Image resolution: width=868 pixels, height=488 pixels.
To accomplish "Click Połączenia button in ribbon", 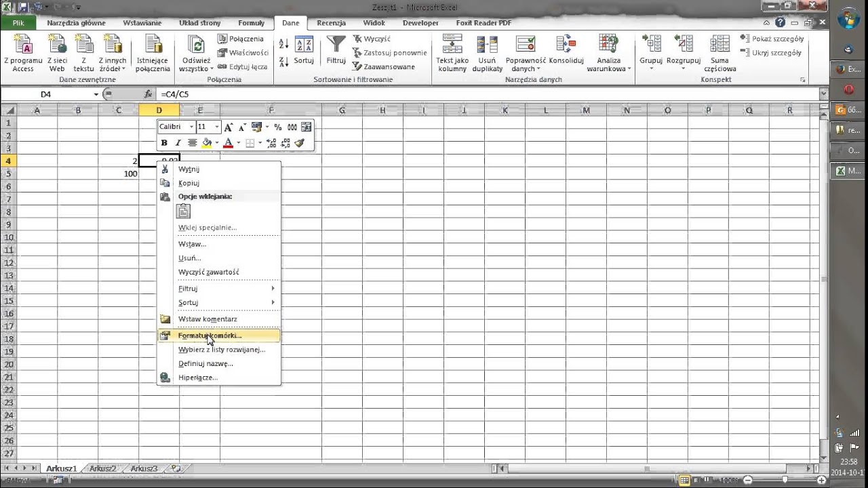I will point(241,39).
